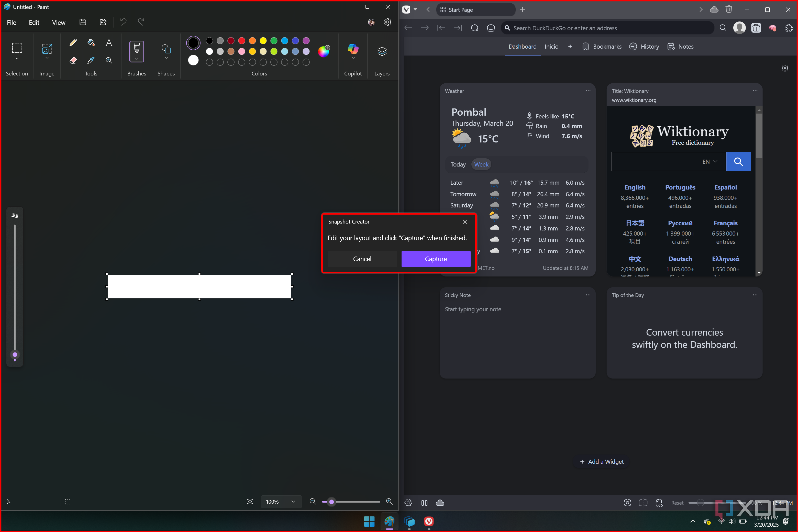Viewport: 798px width, 532px height.
Task: Open Vivaldi extensions puzzle icon
Action: click(789, 28)
